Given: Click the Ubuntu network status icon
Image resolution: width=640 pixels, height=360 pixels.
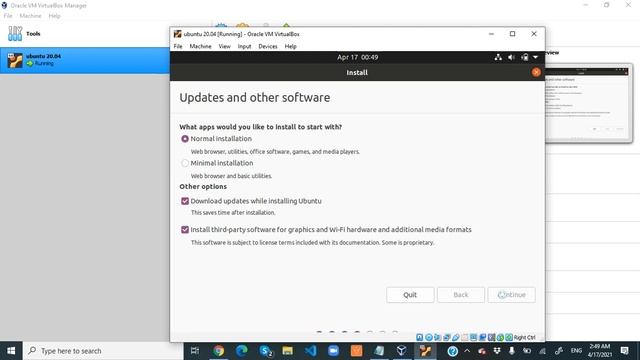Looking at the screenshot, I should click(498, 57).
